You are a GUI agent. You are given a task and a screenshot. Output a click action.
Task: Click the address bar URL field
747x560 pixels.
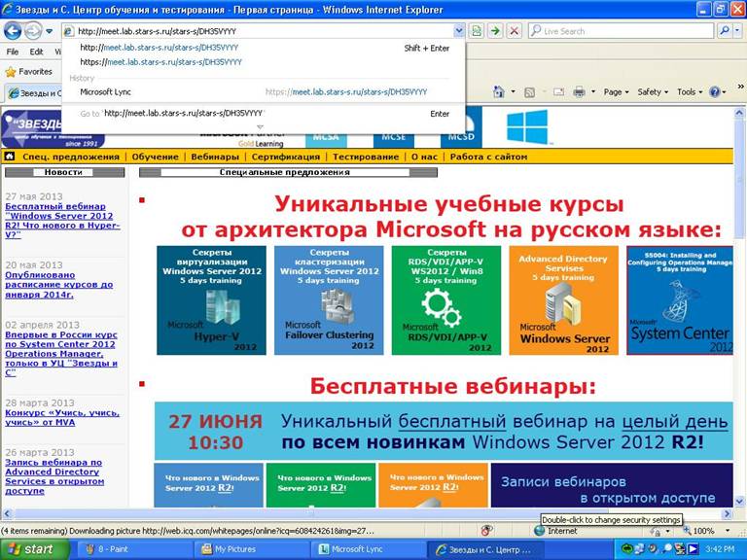264,31
